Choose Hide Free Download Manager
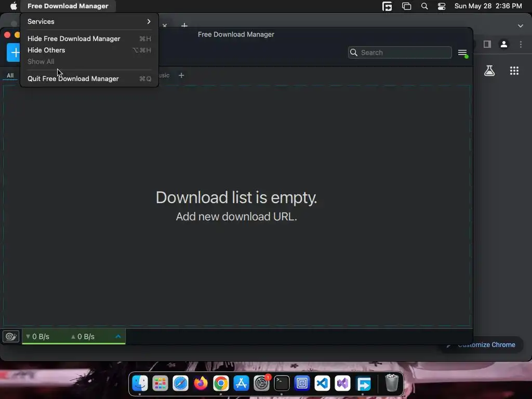This screenshot has width=532, height=399. coord(89,38)
